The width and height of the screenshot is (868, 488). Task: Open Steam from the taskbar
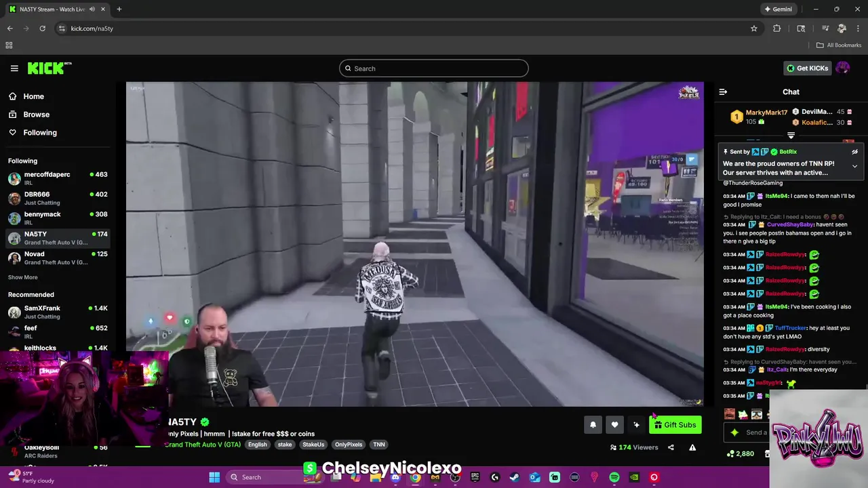point(515,477)
